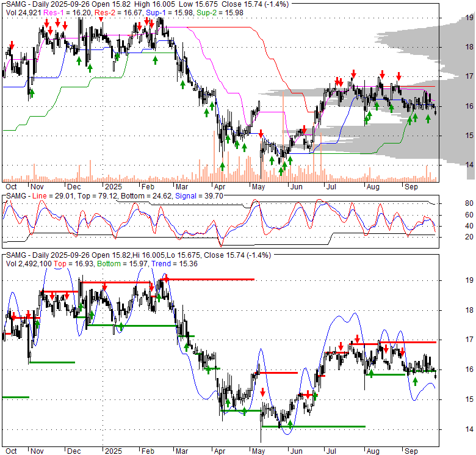Click the Jul label on top chart time axis
Viewport: 476px width, 455px height.
pyautogui.click(x=331, y=187)
